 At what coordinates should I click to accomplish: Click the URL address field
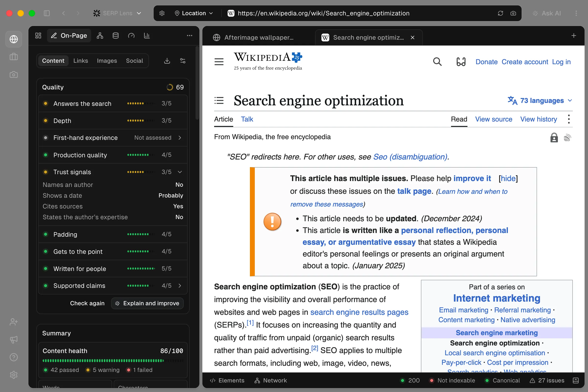click(323, 13)
